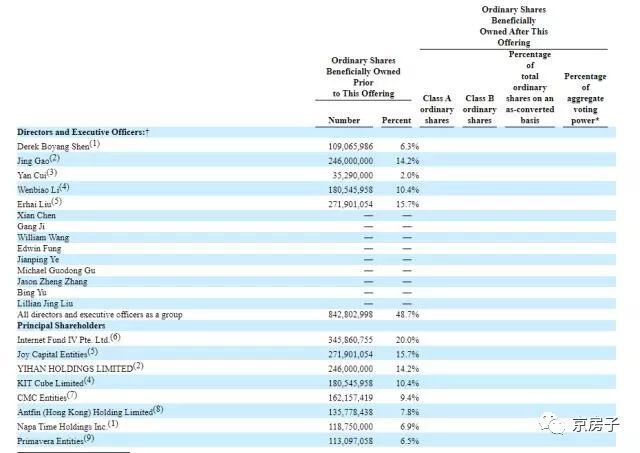
Task: Select the percentage '9.4%'
Action: click(x=409, y=398)
